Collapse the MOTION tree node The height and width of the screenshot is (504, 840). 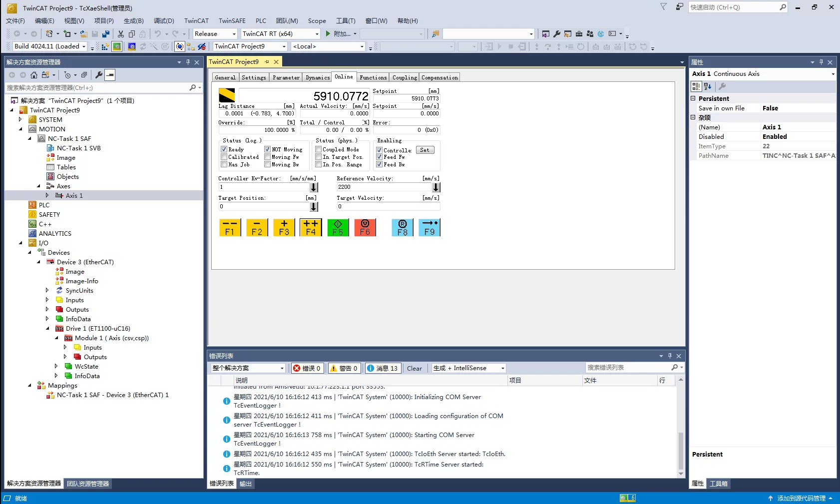(20, 129)
